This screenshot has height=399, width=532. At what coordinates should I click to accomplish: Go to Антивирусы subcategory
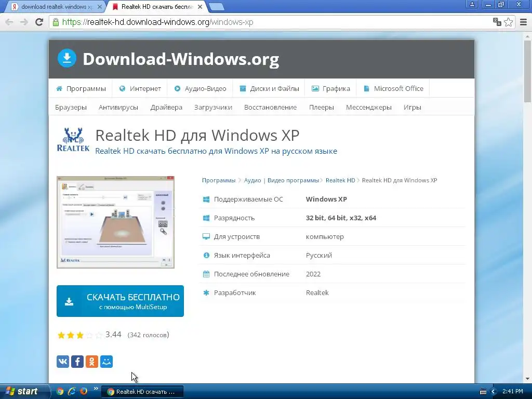pyautogui.click(x=118, y=107)
